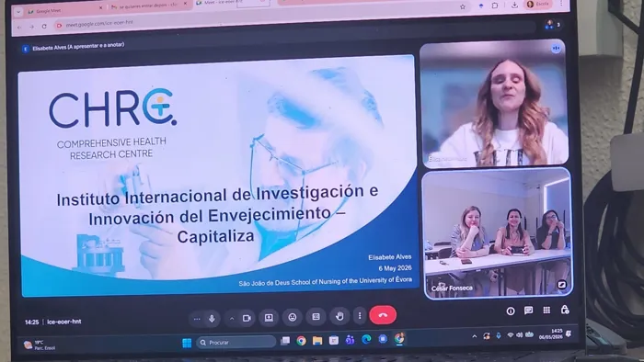This screenshot has width=644, height=362.
Task: Open the three-dot more options menu in Meet
Action: 360,316
